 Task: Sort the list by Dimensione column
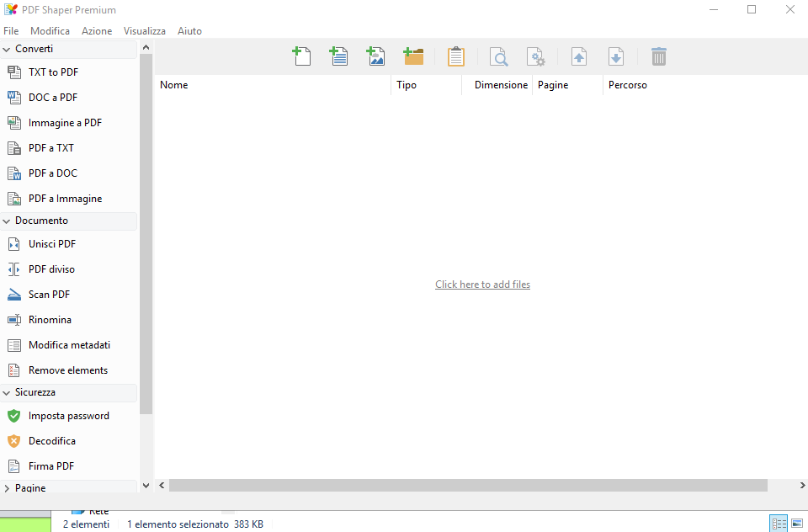tap(497, 85)
